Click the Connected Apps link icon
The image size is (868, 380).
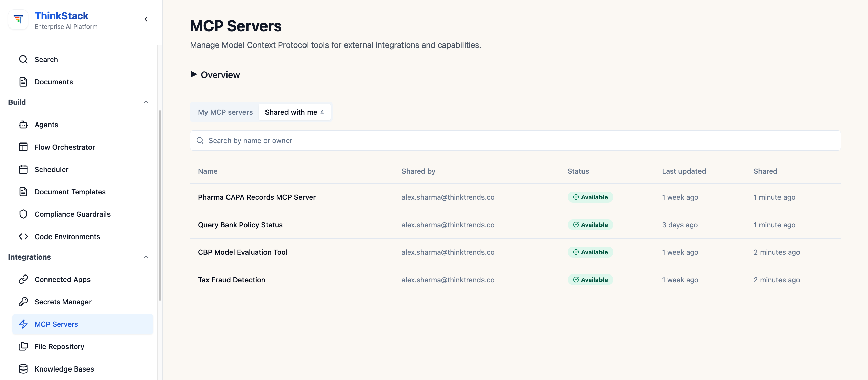[x=23, y=280]
